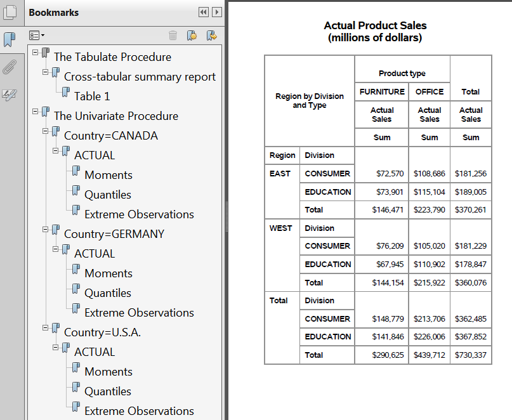512x420 pixels.
Task: Open the Signatures panel icon
Action: 10,95
